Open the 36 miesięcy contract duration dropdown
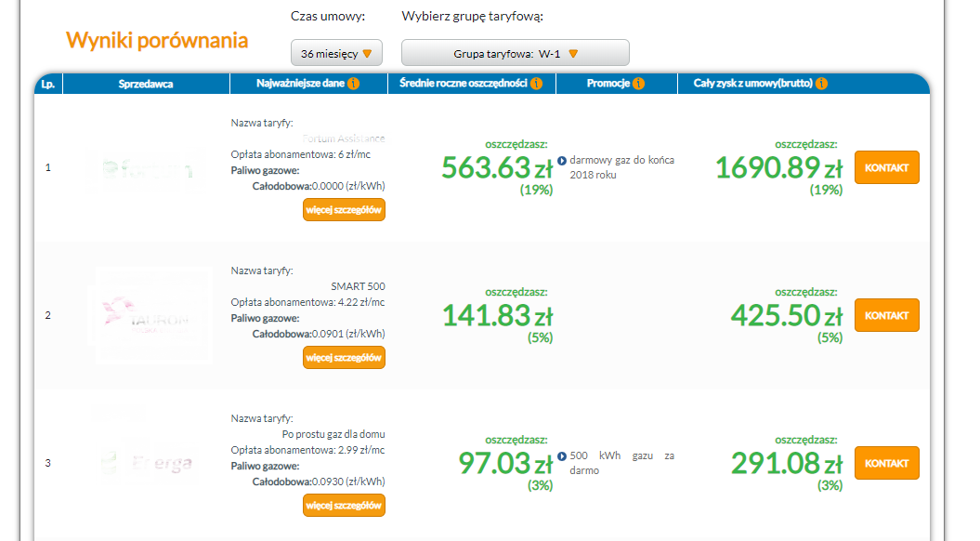Image resolution: width=980 pixels, height=541 pixels. point(336,53)
